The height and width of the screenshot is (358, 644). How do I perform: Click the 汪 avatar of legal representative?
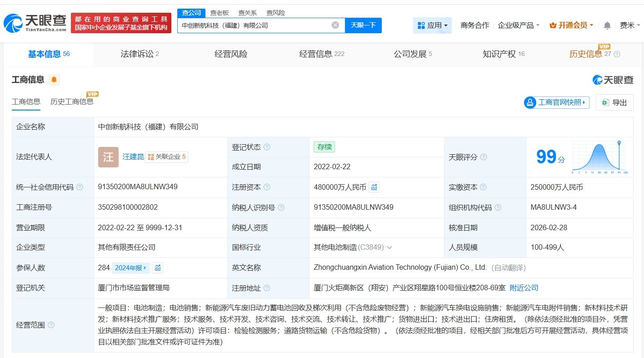tap(108, 157)
